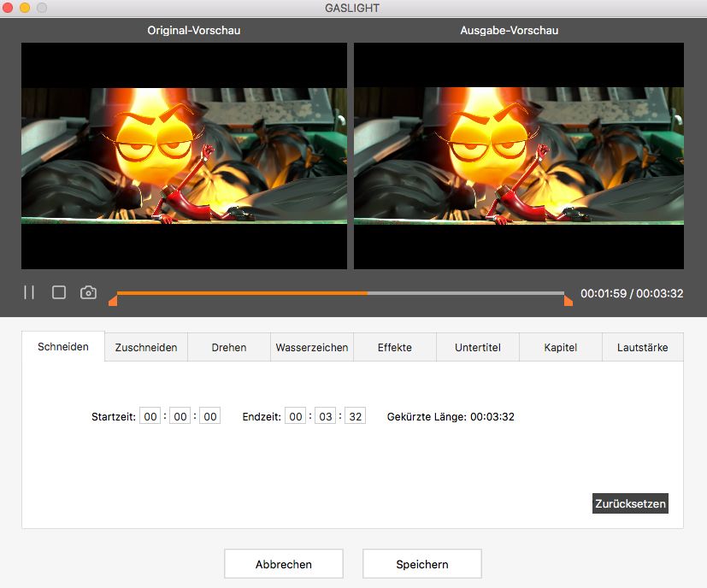
Task: Click Speichern to save changes
Action: click(422, 564)
